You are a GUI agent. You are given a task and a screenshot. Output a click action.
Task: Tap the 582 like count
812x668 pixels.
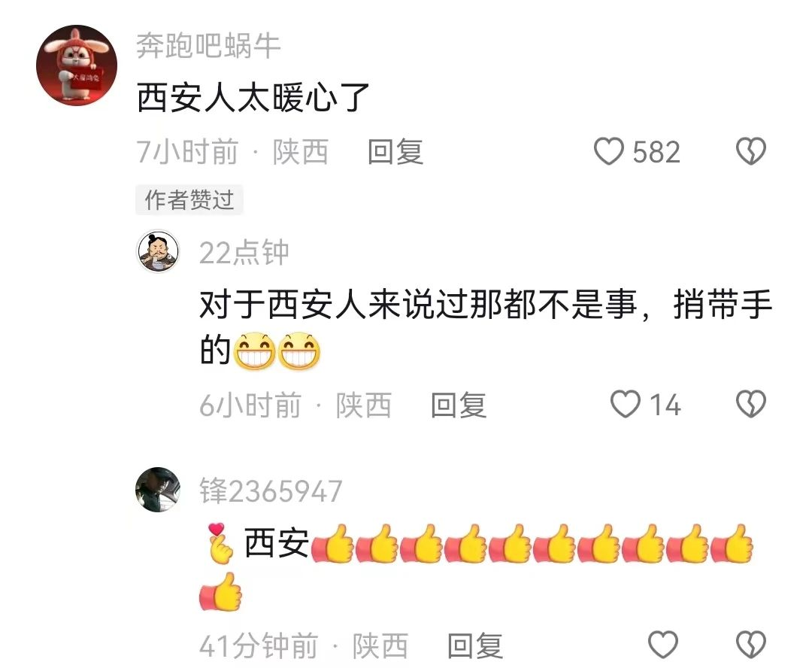coord(656,152)
